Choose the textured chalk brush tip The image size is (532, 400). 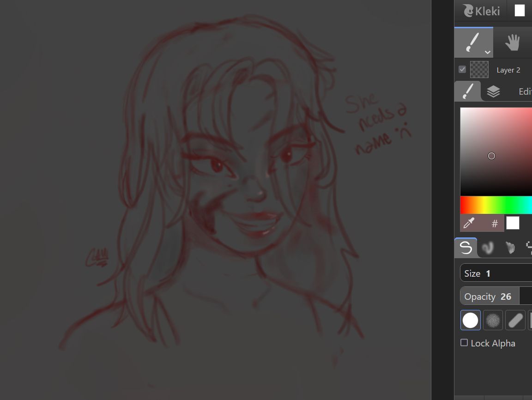[x=493, y=320]
